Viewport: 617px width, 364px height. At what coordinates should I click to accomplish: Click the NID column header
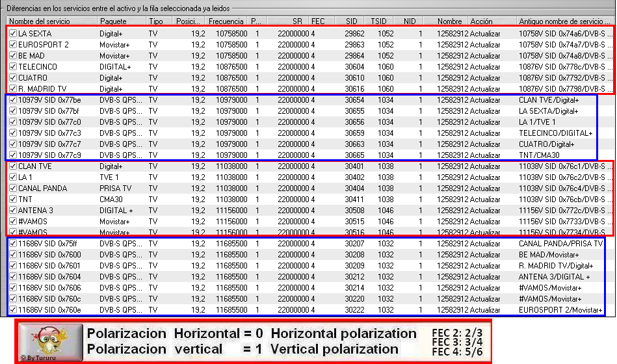(x=408, y=21)
